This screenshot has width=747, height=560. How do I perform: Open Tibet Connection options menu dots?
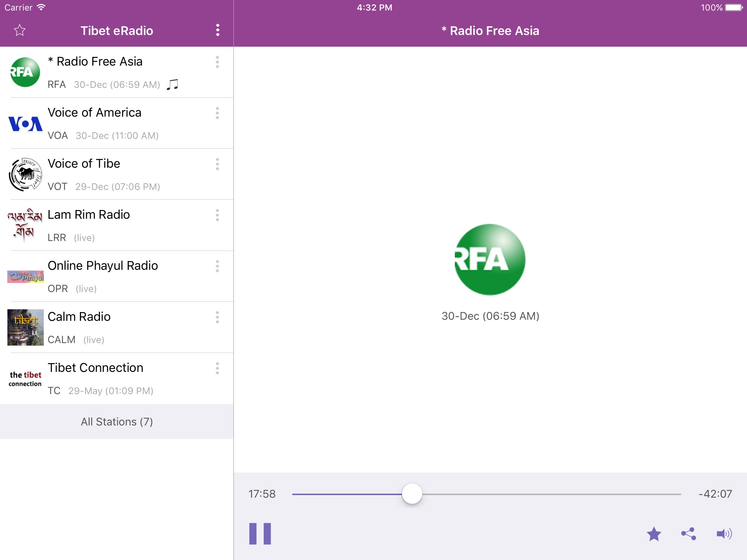pyautogui.click(x=217, y=369)
